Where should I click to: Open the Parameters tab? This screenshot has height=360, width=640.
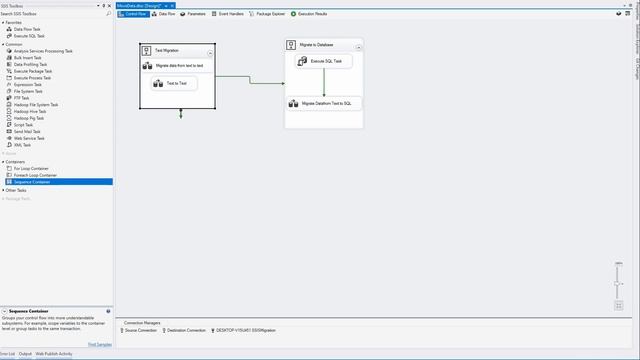(193, 14)
